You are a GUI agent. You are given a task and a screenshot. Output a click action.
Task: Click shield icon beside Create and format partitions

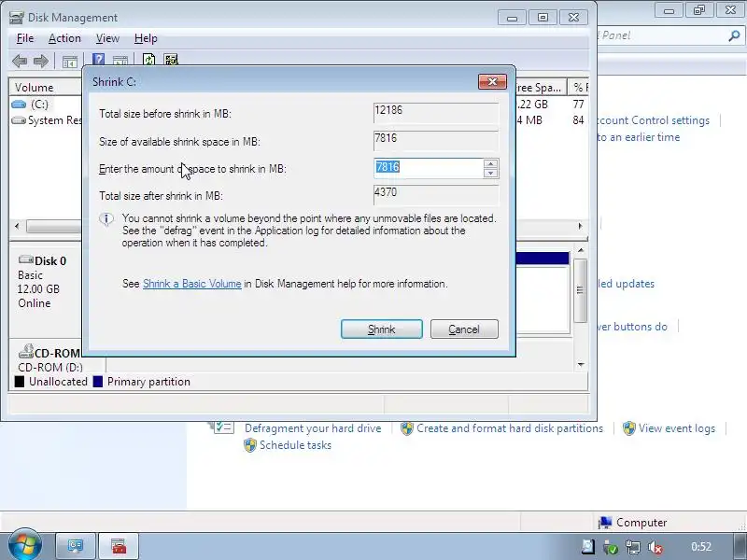pos(407,428)
